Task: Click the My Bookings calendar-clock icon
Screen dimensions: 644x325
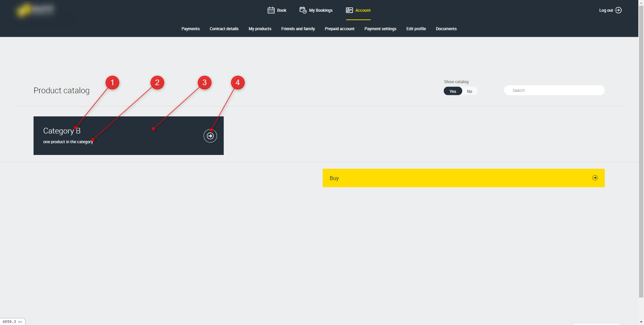Action: 303,10
